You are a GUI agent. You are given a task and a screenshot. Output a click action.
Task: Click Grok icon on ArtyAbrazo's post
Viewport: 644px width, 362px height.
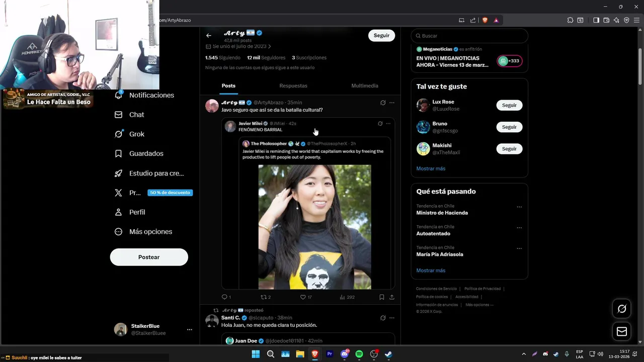pos(383,103)
